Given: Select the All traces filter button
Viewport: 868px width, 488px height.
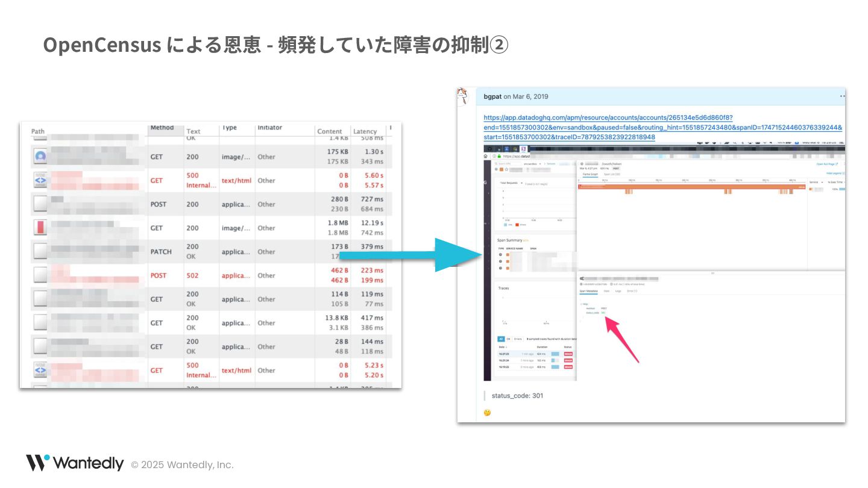Looking at the screenshot, I should tap(500, 339).
